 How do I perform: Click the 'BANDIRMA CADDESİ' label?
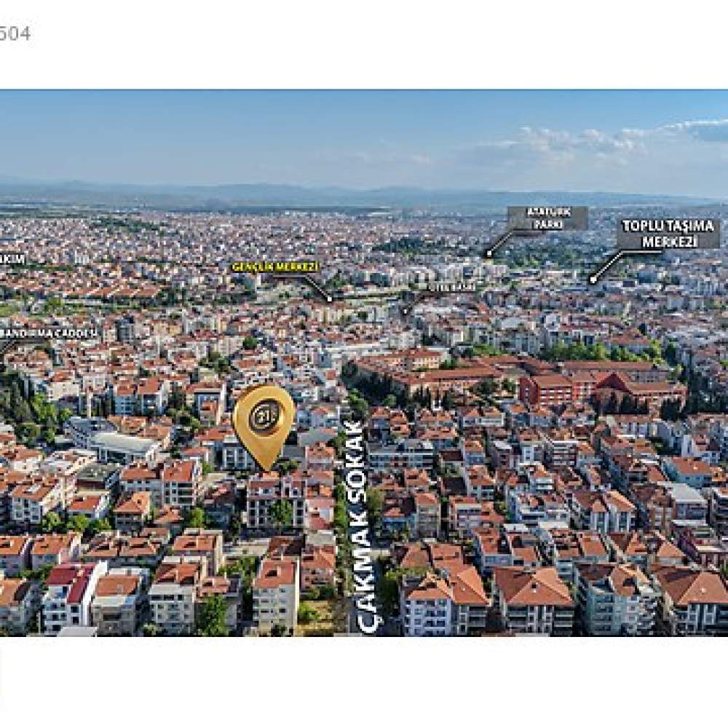coord(49,334)
